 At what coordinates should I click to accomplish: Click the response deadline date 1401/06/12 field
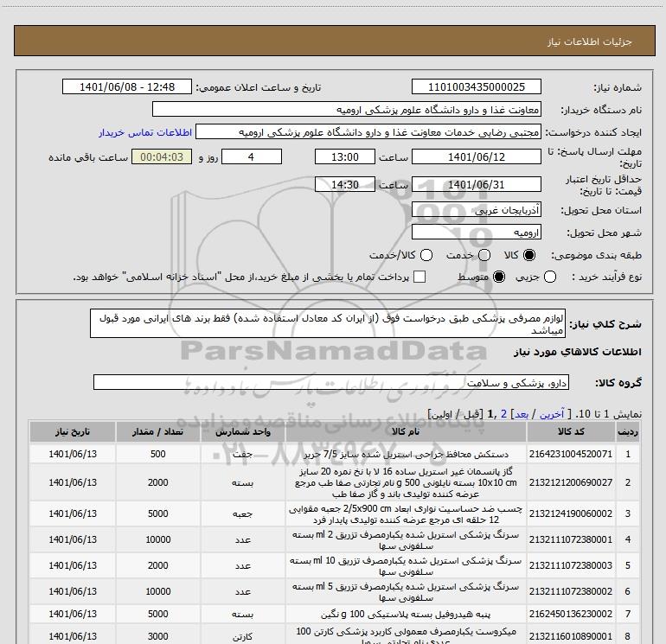coord(477,157)
